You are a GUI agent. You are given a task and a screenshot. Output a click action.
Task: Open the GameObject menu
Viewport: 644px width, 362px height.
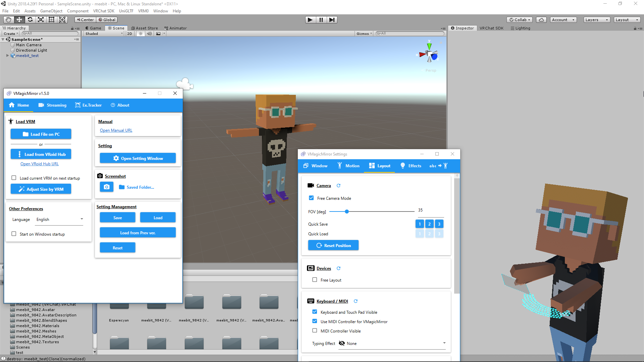coord(51,11)
